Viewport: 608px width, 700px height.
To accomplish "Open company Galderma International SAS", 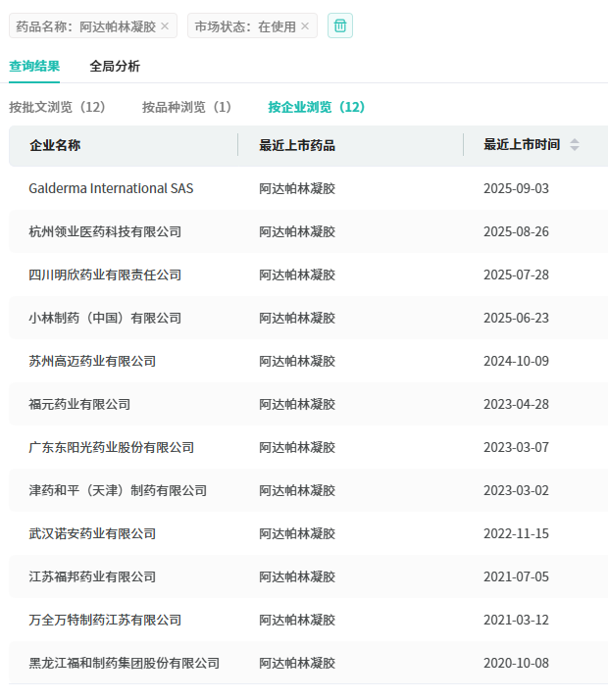I will 111,188.
